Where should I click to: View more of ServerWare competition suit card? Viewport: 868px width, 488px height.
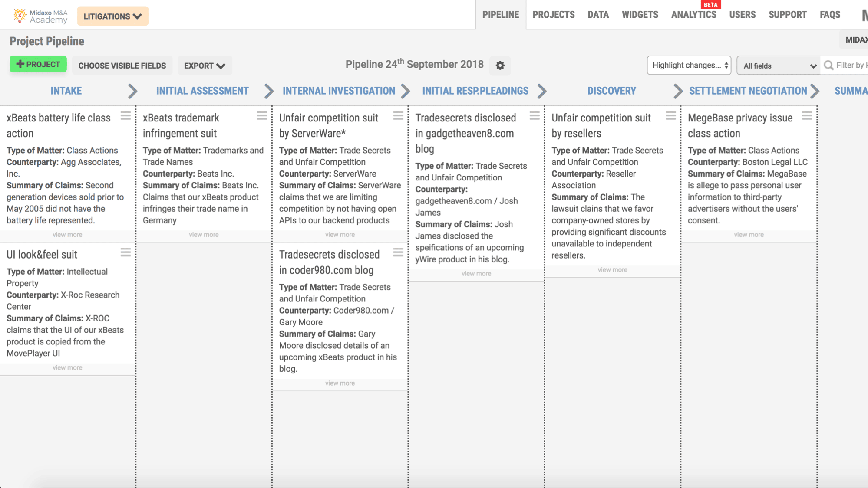point(340,235)
